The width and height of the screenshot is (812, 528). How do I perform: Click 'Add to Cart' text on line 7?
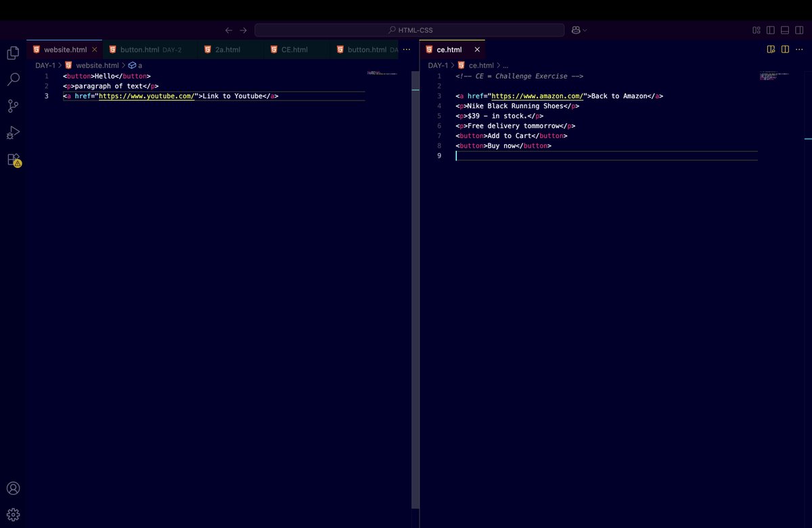pyautogui.click(x=509, y=135)
